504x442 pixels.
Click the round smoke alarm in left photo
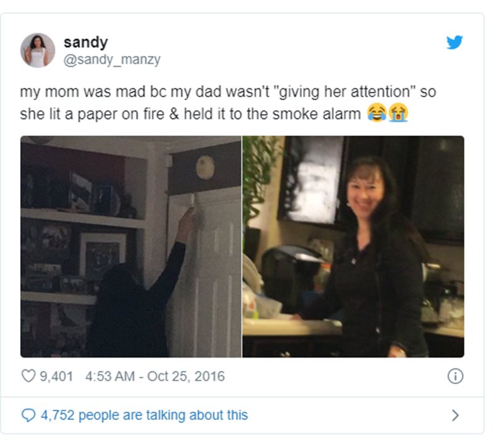click(205, 167)
